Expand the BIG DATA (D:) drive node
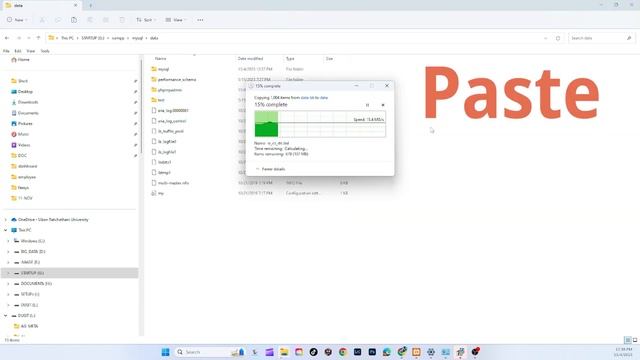Screen dimensions: 640x360 pyautogui.click(x=8, y=251)
